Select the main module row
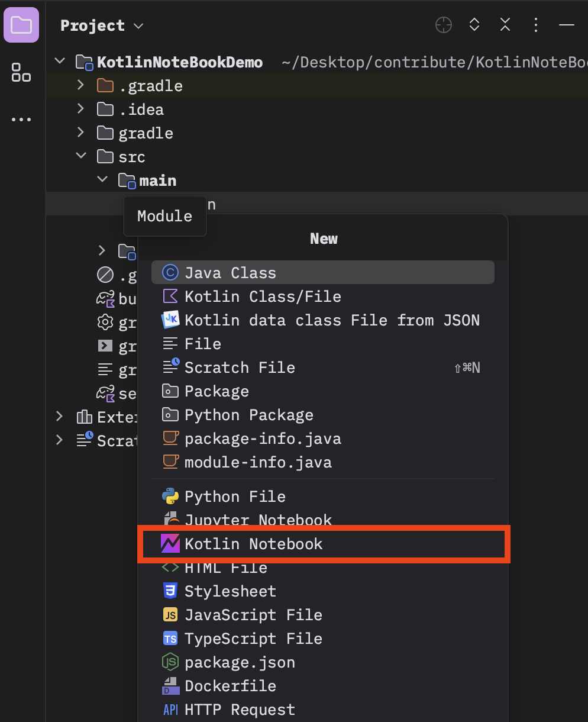This screenshot has height=722, width=588. [316, 180]
